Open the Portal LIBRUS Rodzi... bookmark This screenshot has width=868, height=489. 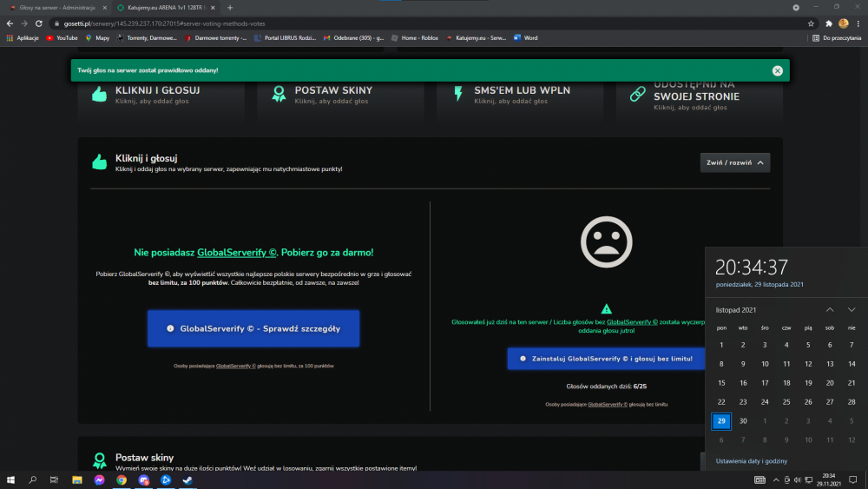[285, 38]
